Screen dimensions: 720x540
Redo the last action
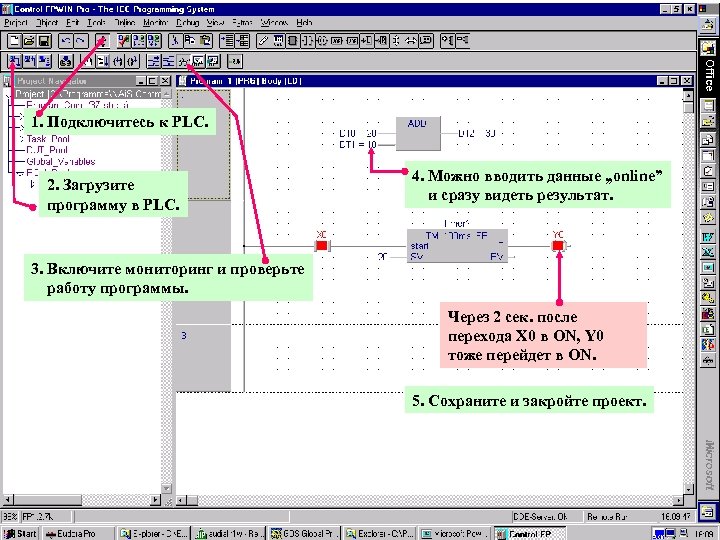point(80,41)
